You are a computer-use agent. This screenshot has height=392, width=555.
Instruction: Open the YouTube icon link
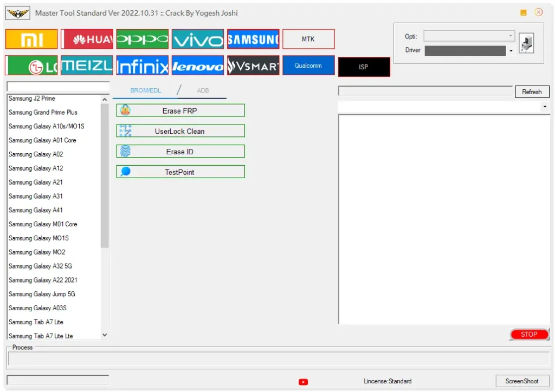[x=303, y=382]
